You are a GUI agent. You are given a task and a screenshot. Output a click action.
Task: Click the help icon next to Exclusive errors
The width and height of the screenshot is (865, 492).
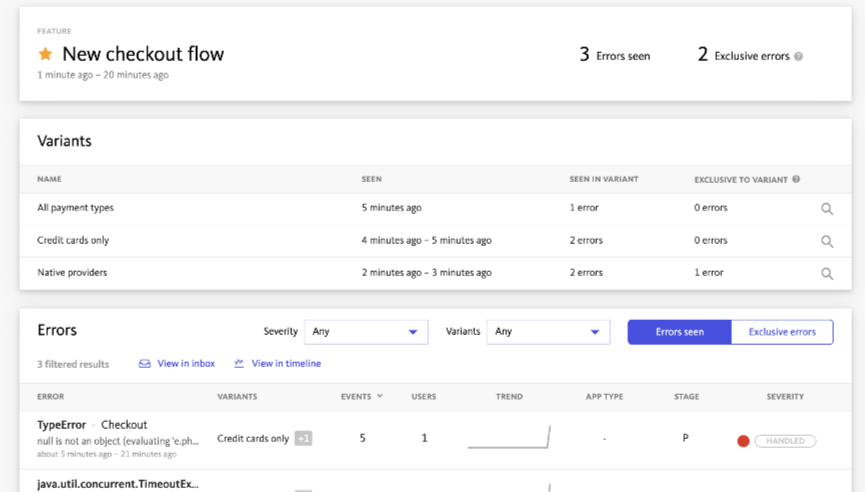tap(798, 57)
